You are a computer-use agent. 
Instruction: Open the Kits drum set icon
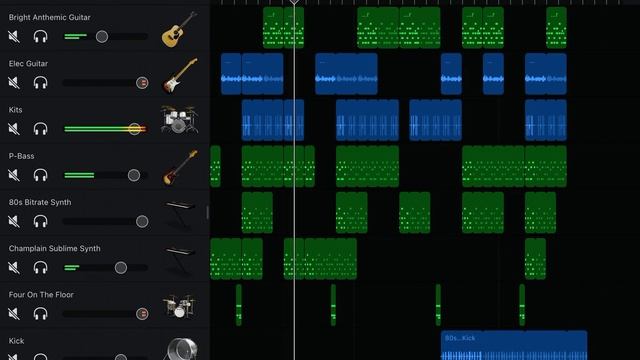[x=179, y=120]
